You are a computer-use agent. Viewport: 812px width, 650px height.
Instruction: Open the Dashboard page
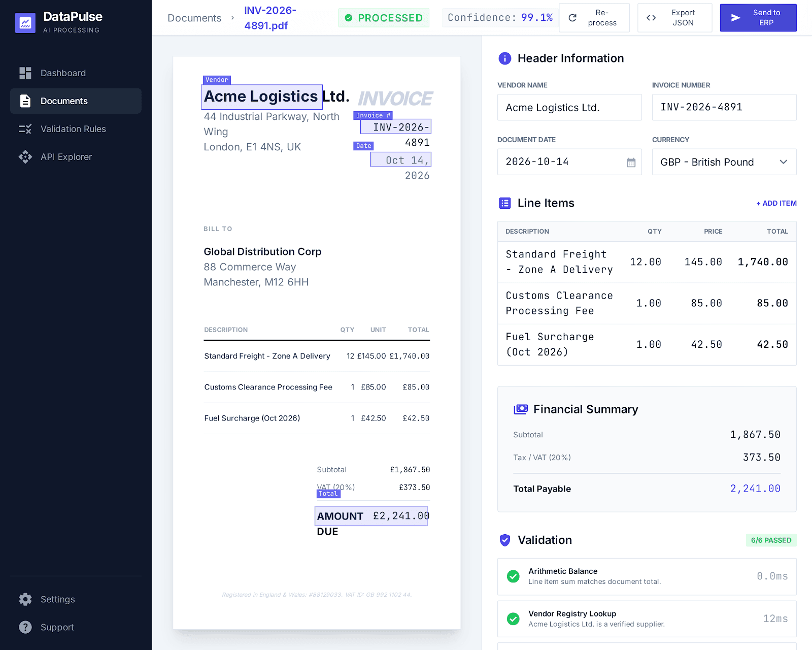pos(63,73)
